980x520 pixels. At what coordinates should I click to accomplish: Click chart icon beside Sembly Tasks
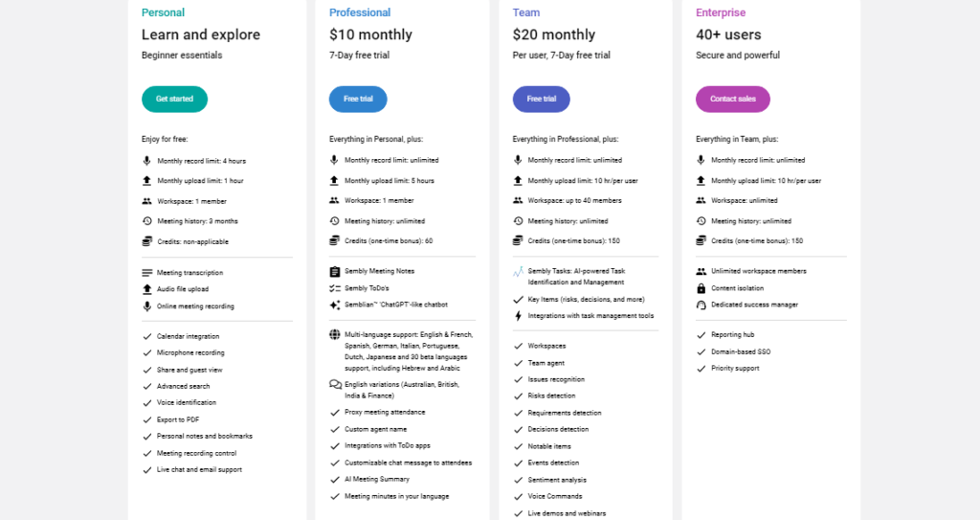tap(518, 272)
